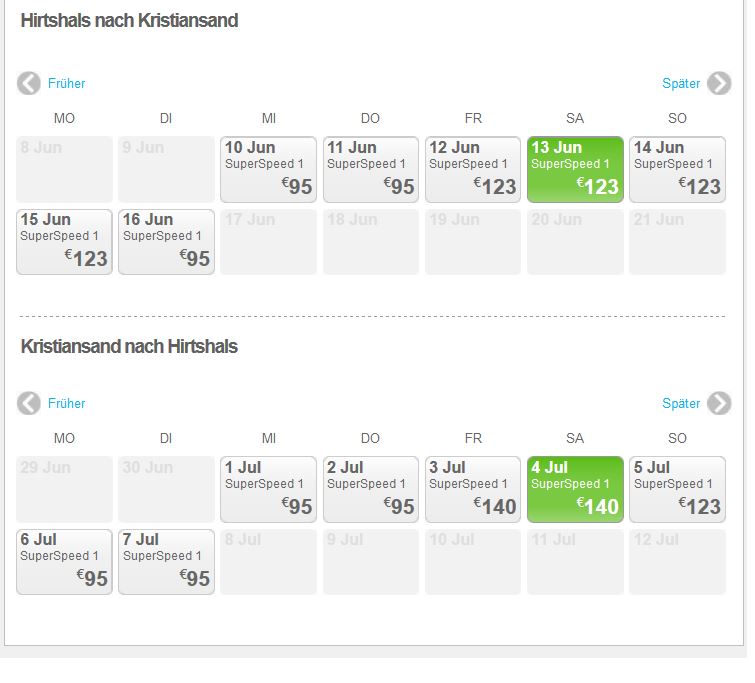Click the later arrow icon for Hirtshals departures
The image size is (755, 683).
719,84
